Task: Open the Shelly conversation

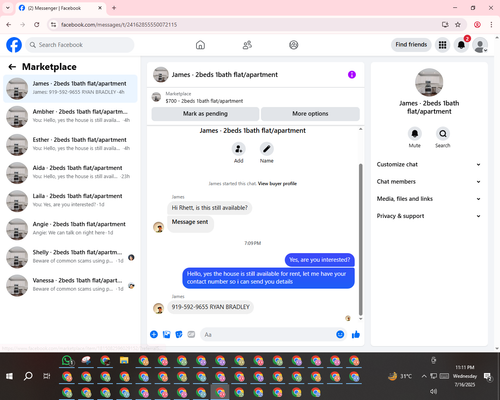Action: pos(70,257)
